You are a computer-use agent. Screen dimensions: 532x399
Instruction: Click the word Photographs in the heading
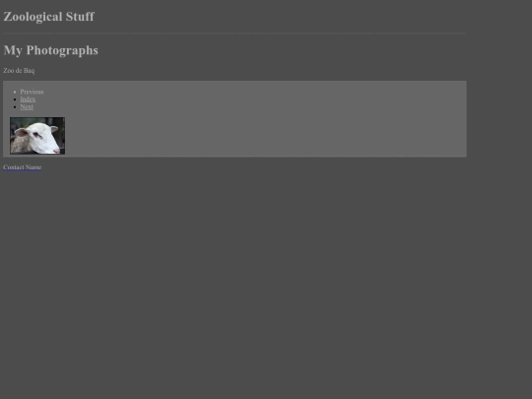coord(62,50)
